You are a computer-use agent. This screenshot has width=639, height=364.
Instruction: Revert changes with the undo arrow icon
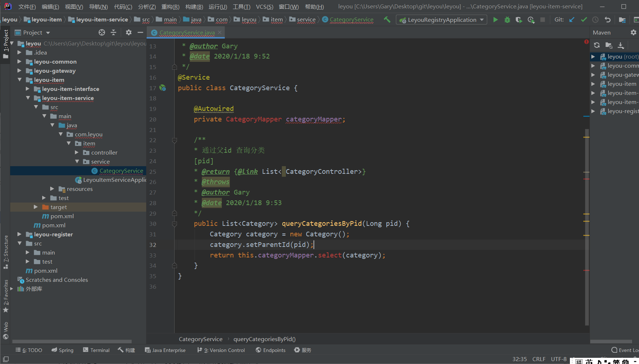click(x=607, y=20)
